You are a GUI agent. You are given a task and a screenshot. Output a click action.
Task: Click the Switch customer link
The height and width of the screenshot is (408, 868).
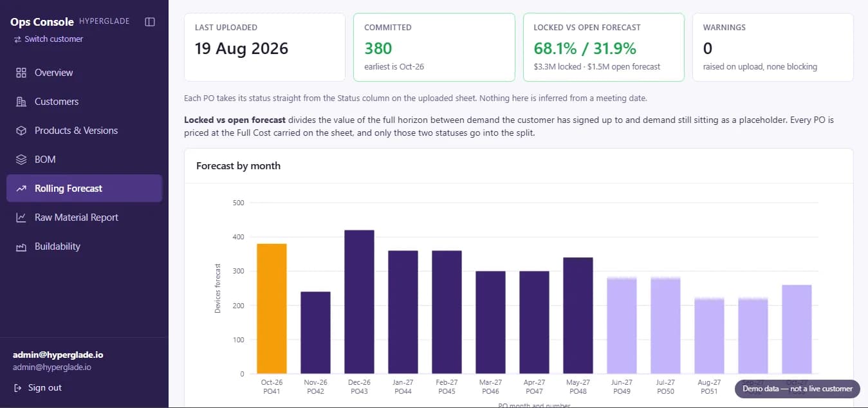[48, 39]
